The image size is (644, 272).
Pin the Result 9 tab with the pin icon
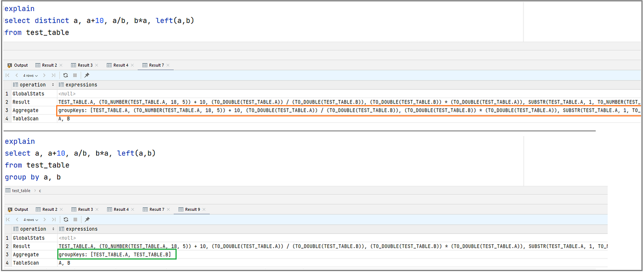(86, 220)
